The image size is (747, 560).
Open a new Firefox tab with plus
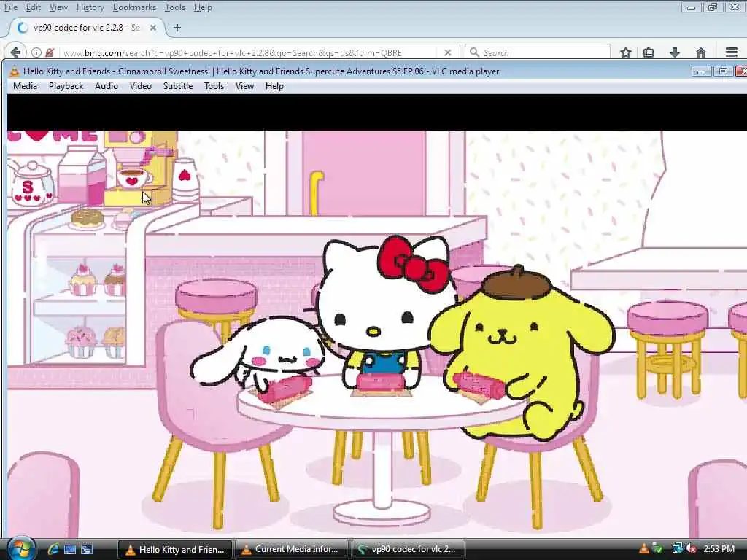177,28
